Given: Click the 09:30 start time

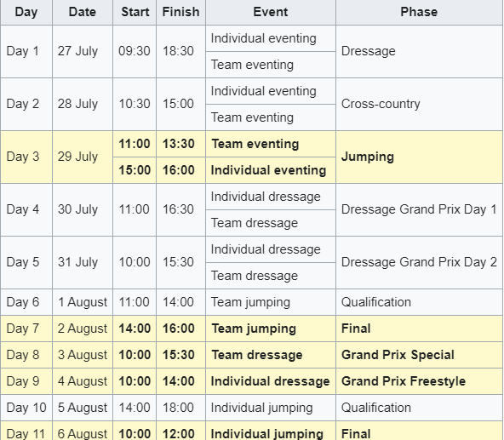Looking at the screenshot, I should (135, 51).
